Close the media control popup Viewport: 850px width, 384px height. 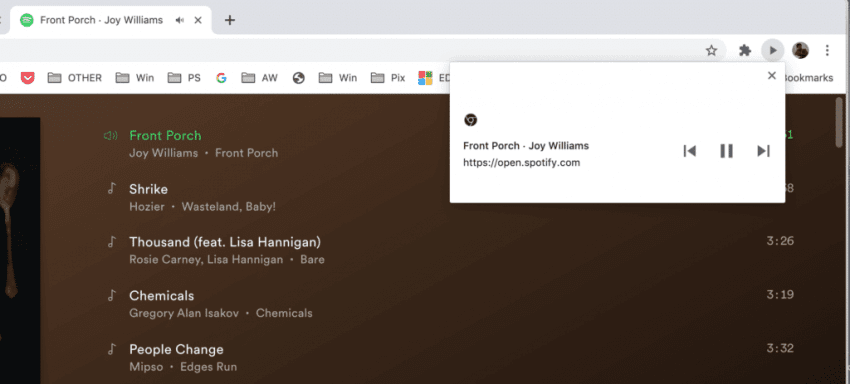click(x=772, y=75)
